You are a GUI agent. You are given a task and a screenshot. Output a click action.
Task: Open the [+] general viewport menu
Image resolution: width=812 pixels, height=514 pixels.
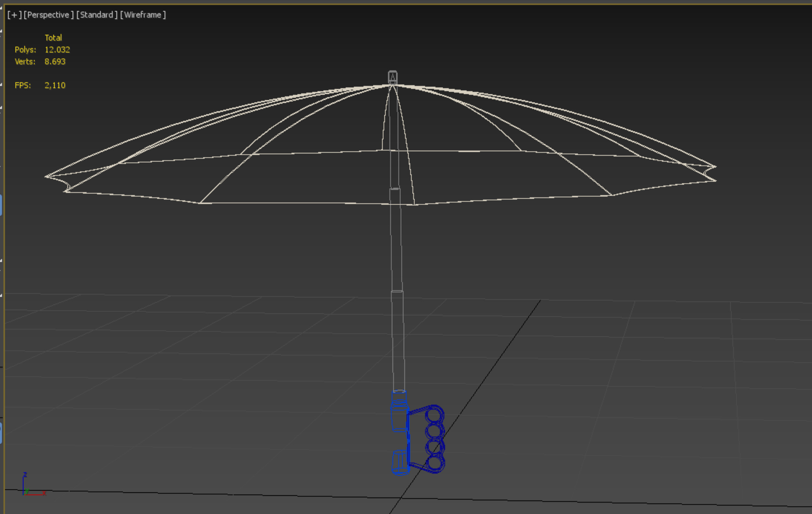(x=14, y=15)
